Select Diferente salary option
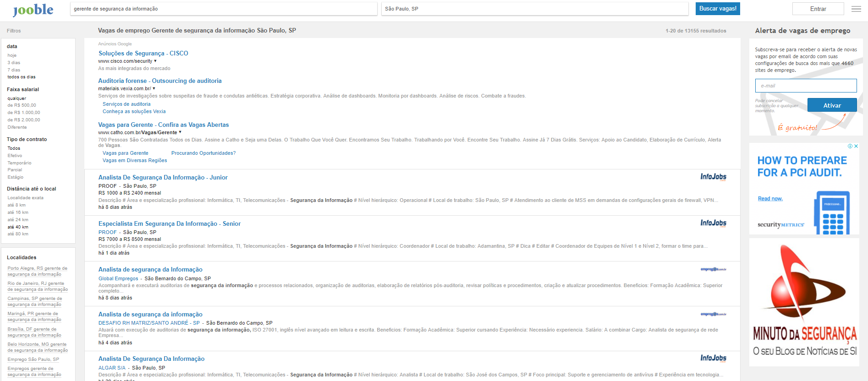 click(17, 127)
